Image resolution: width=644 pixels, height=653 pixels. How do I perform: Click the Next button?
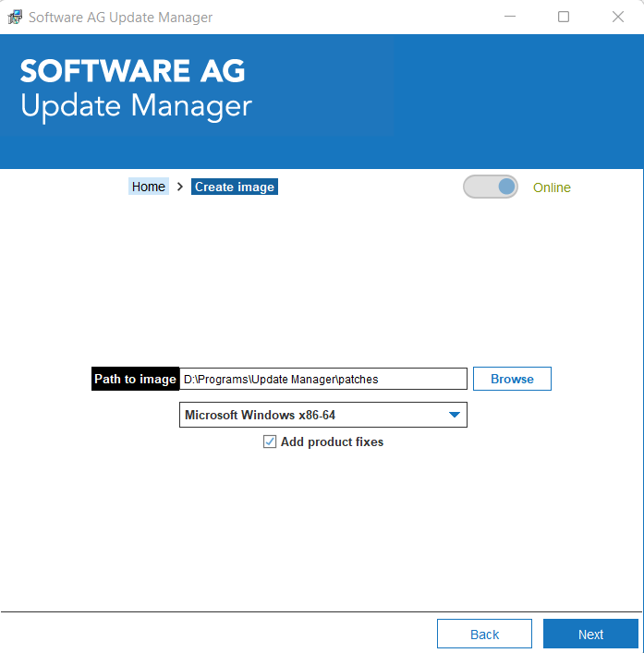[x=590, y=634]
